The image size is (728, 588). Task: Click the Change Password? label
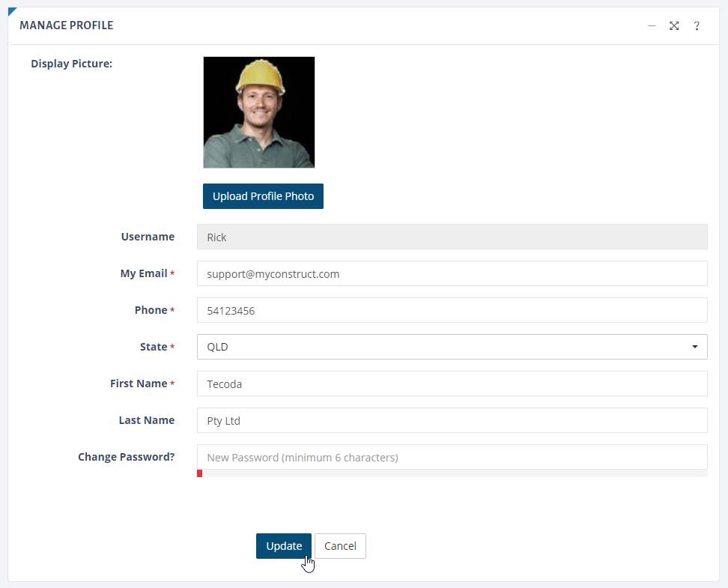pyautogui.click(x=127, y=457)
